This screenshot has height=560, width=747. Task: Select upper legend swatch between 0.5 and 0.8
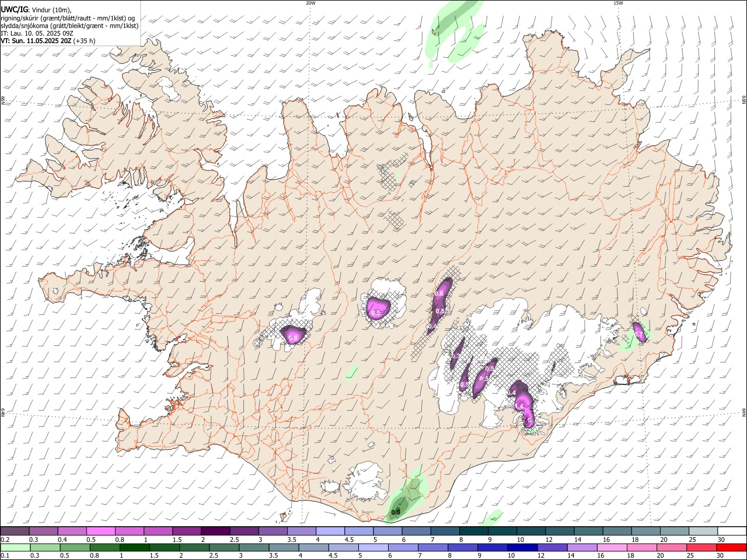(100, 531)
